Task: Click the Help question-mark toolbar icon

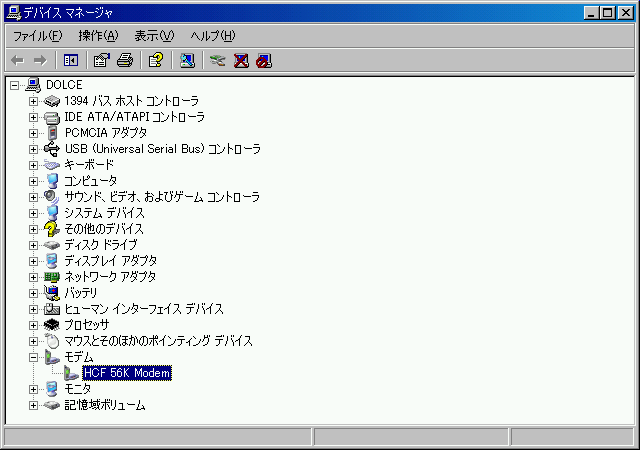Action: (156, 61)
